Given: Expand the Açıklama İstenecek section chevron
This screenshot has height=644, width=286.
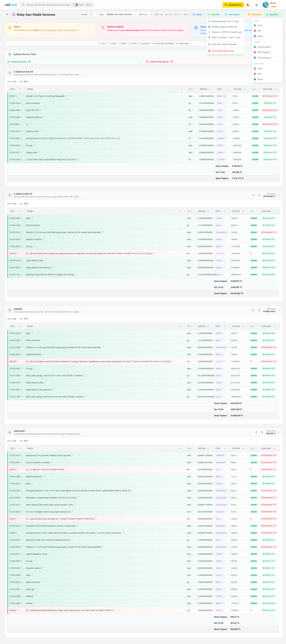Looking at the screenshot, I should 140,61.
